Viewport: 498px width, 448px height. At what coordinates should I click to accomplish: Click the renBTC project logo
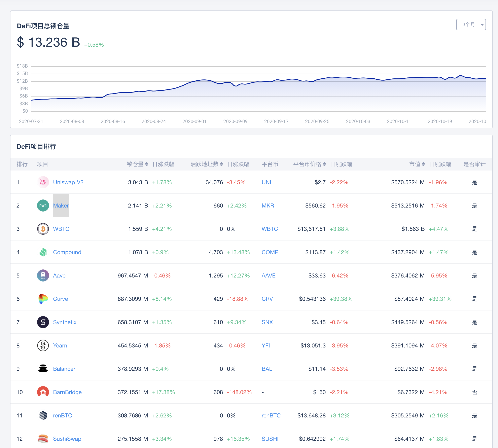(x=43, y=415)
